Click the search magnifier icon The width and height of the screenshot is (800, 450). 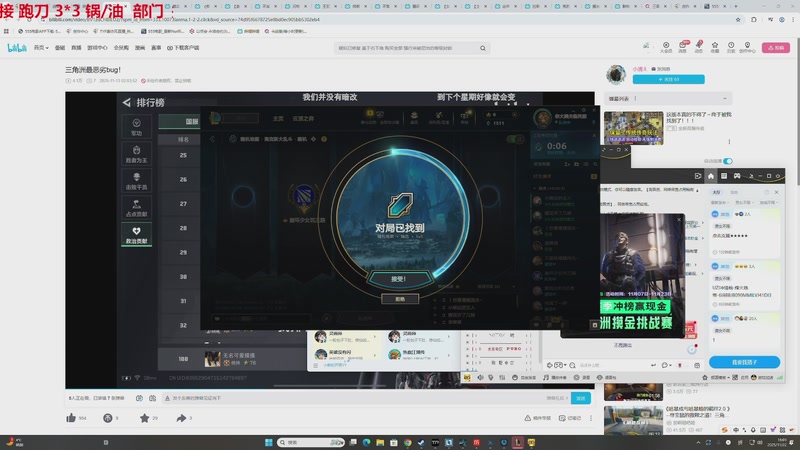(x=483, y=48)
